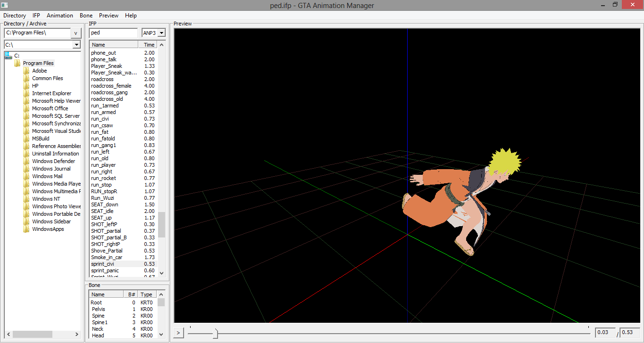Select the Microsoft Office folder
This screenshot has height=343, width=644.
[x=50, y=108]
